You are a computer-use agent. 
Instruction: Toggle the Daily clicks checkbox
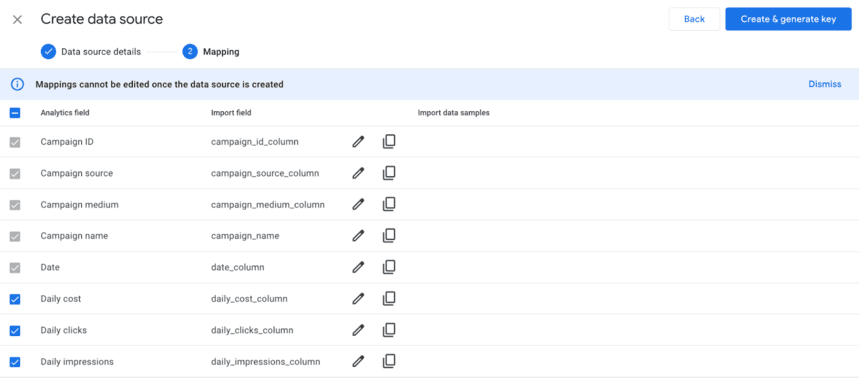[15, 330]
